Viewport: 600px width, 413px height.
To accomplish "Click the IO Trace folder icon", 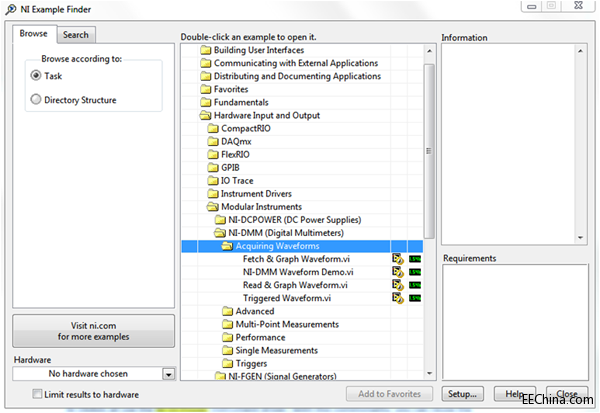I will coord(213,181).
